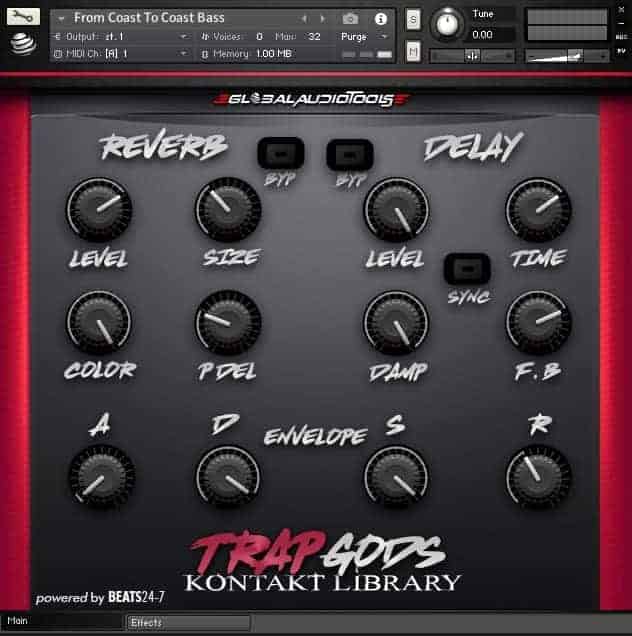Viewport: 632px width, 636px height.
Task: Click the ENVELOPE label
Action: (x=316, y=436)
